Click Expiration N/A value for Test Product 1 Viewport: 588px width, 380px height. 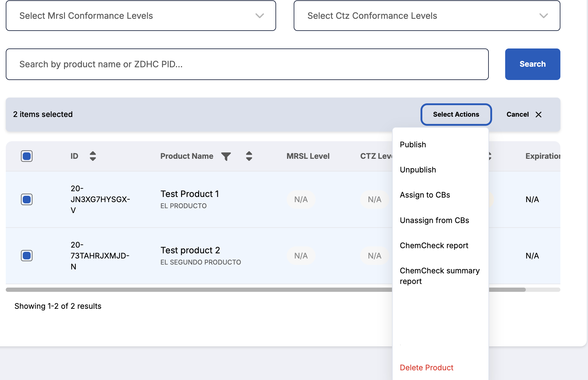(532, 199)
